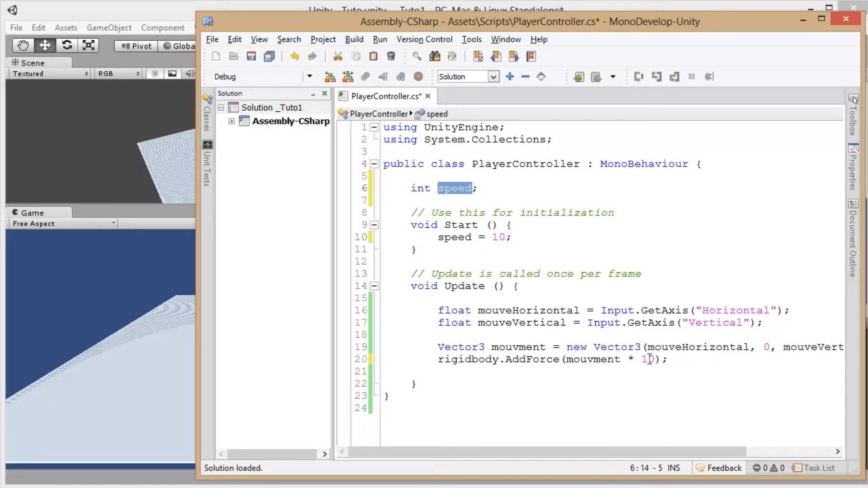Viewport: 868px width, 488px height.
Task: Select the Hand pan tool in Unity
Action: [x=22, y=45]
